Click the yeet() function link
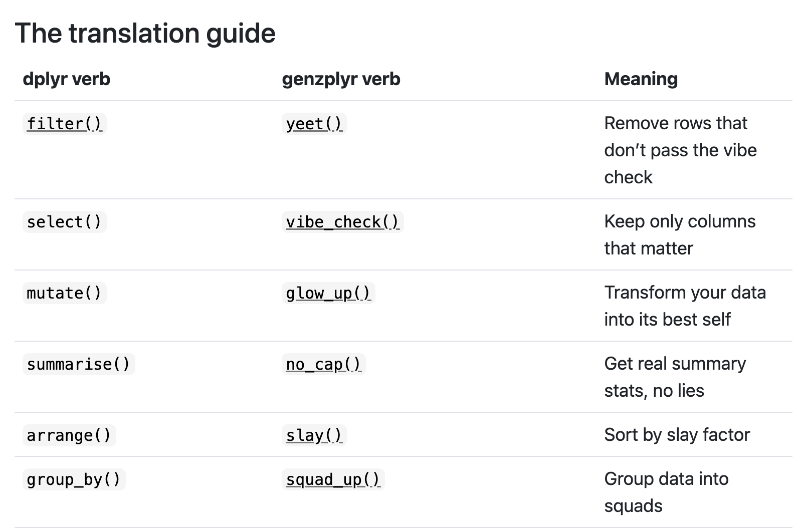 [x=313, y=124]
